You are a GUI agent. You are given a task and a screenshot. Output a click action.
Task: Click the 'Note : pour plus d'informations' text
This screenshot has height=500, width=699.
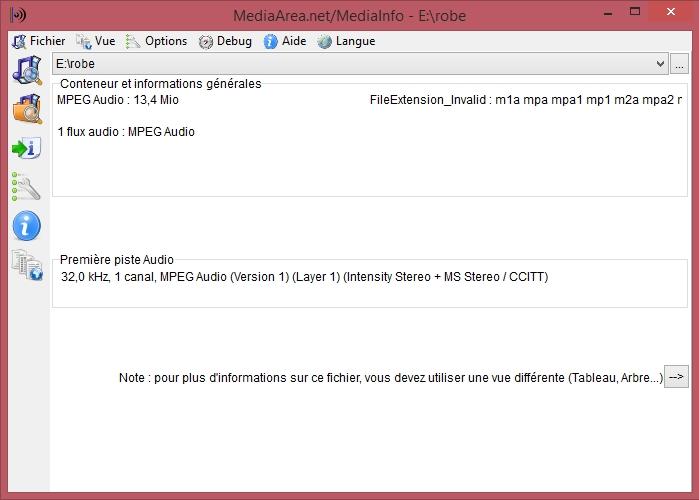(x=391, y=378)
